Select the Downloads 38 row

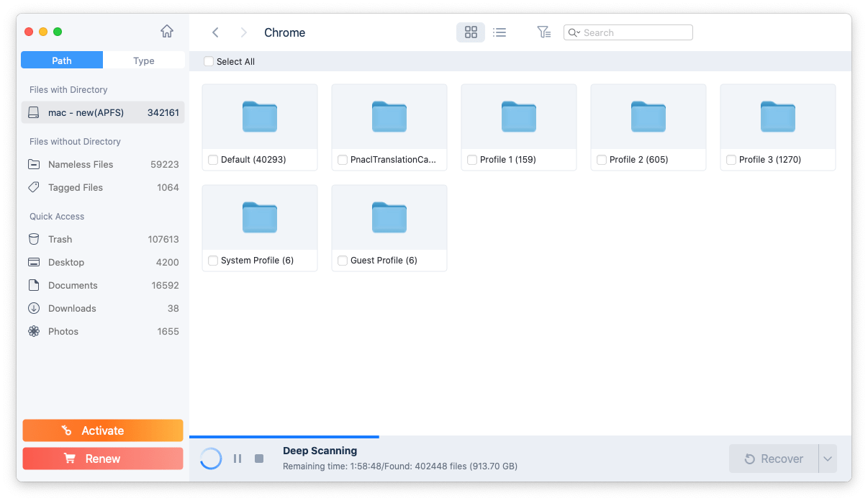tap(103, 308)
